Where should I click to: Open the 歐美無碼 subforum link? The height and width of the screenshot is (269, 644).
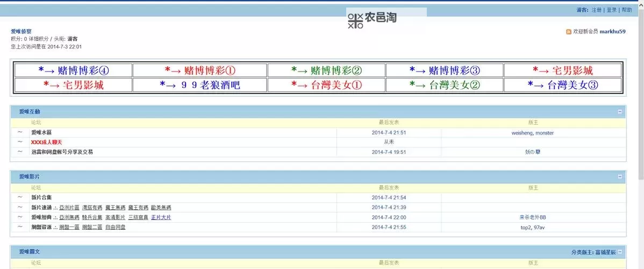click(161, 207)
